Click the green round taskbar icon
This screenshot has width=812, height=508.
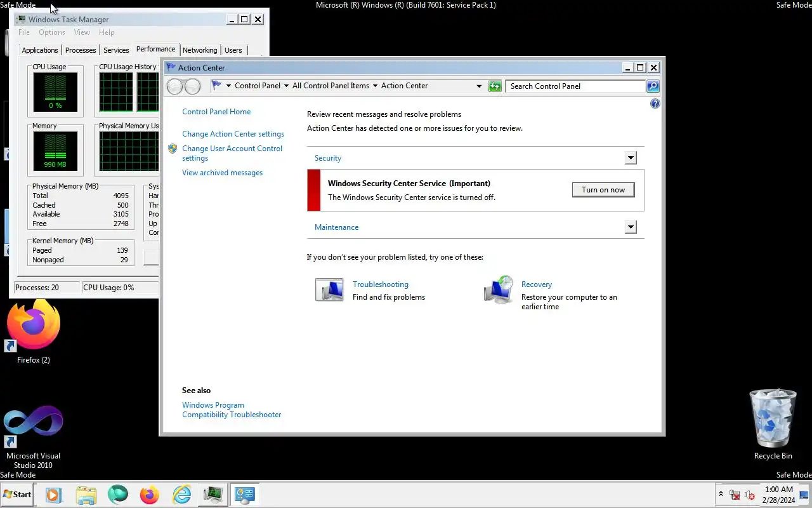[117, 495]
